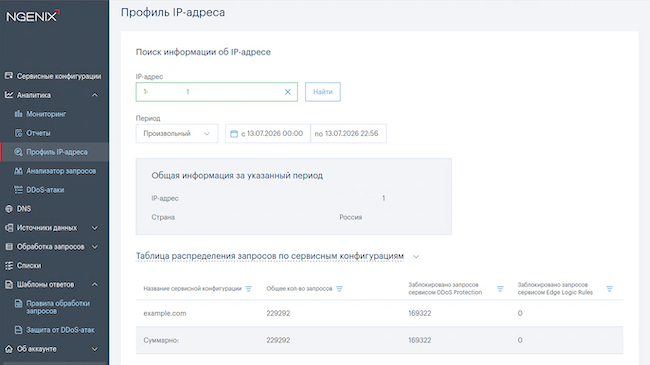
Task: Click the Общая информация за указанный период heading
Action: coord(237,175)
